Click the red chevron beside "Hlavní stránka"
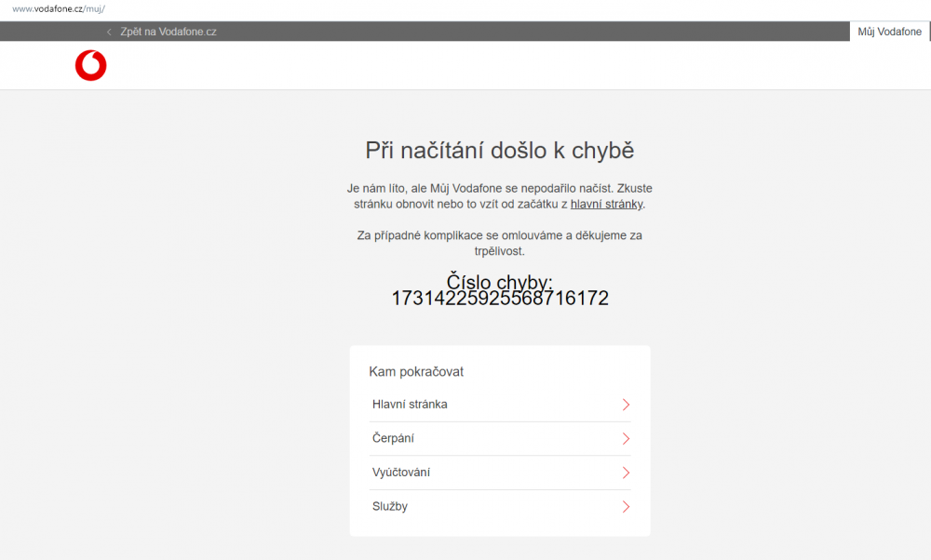 click(627, 405)
